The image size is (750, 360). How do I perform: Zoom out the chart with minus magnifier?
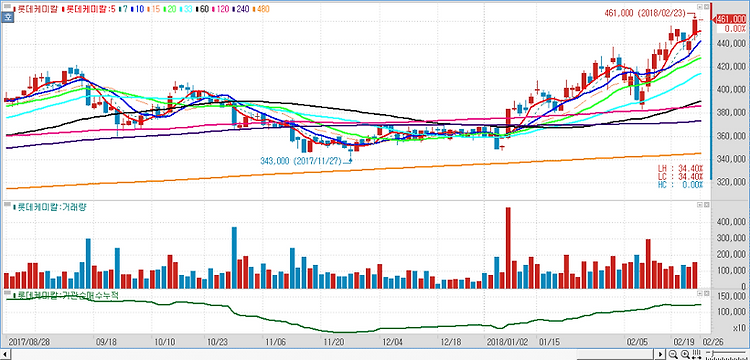click(x=673, y=354)
